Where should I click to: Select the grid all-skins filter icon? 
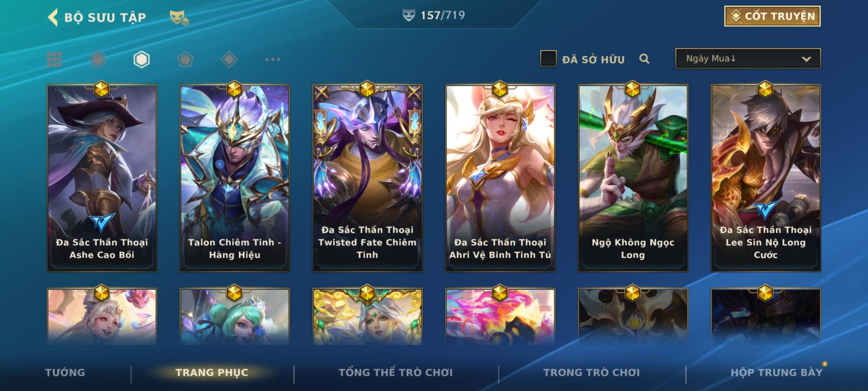tap(54, 59)
